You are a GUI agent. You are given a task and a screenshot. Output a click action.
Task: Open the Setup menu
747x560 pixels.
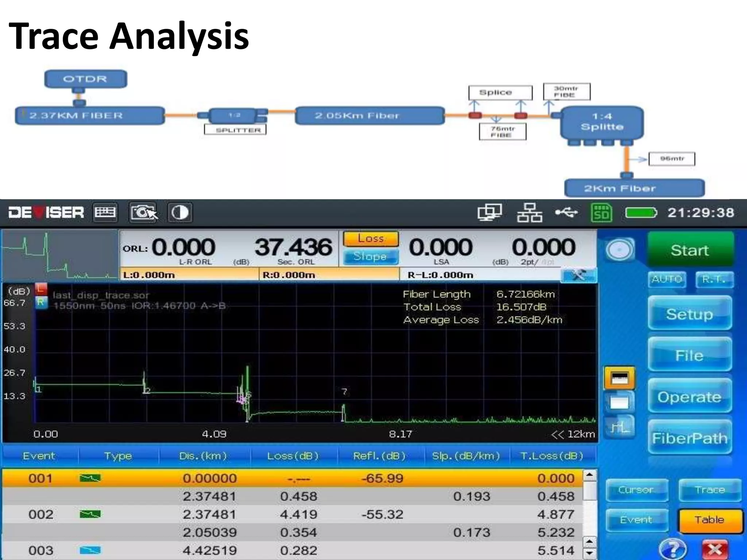[x=690, y=314]
